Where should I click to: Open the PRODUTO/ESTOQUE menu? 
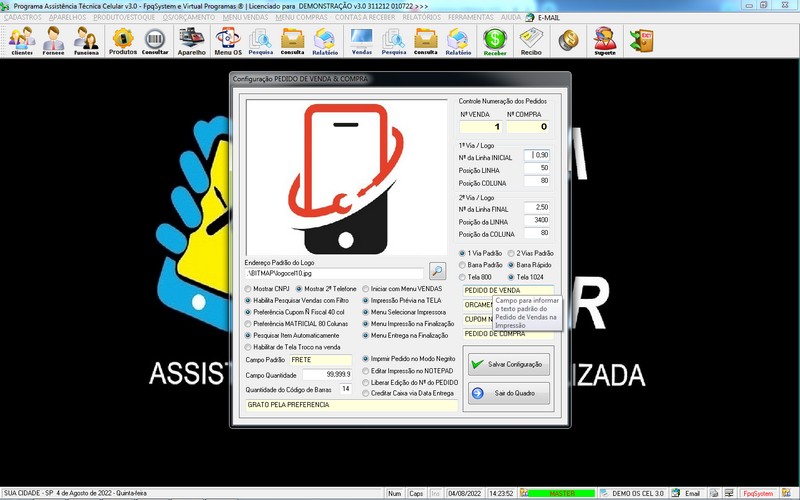pyautogui.click(x=124, y=17)
